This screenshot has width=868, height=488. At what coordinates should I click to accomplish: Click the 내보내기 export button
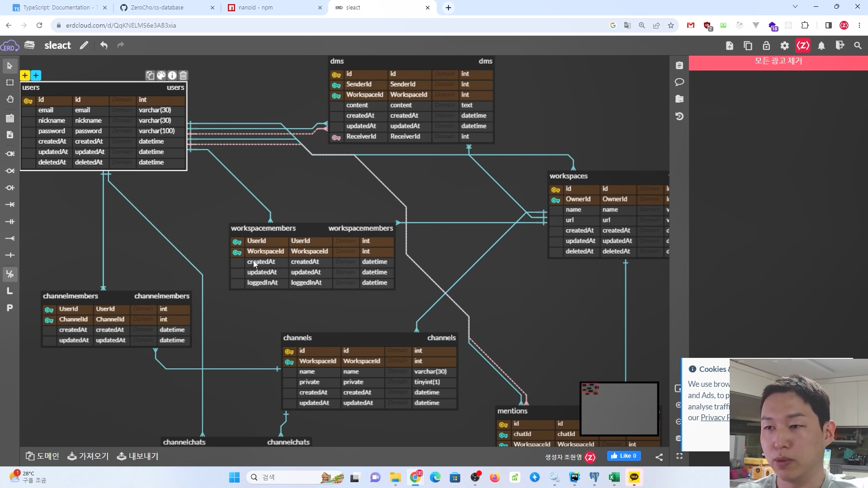click(x=138, y=456)
